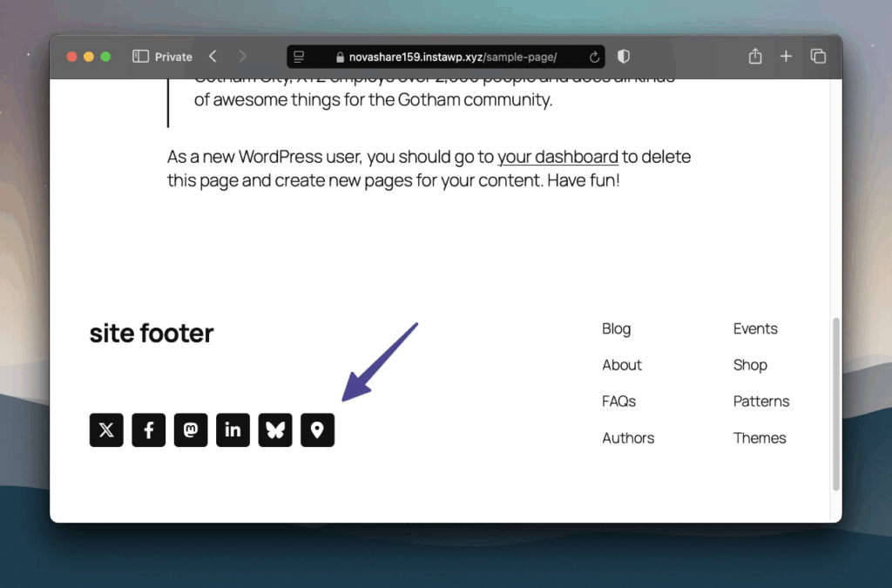Click the vertical page scrollbar

[x=836, y=401]
